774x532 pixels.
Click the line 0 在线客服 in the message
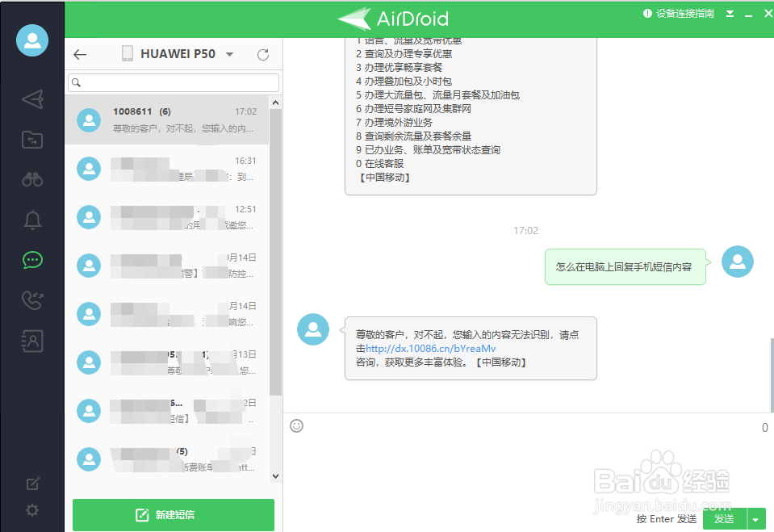(x=379, y=164)
